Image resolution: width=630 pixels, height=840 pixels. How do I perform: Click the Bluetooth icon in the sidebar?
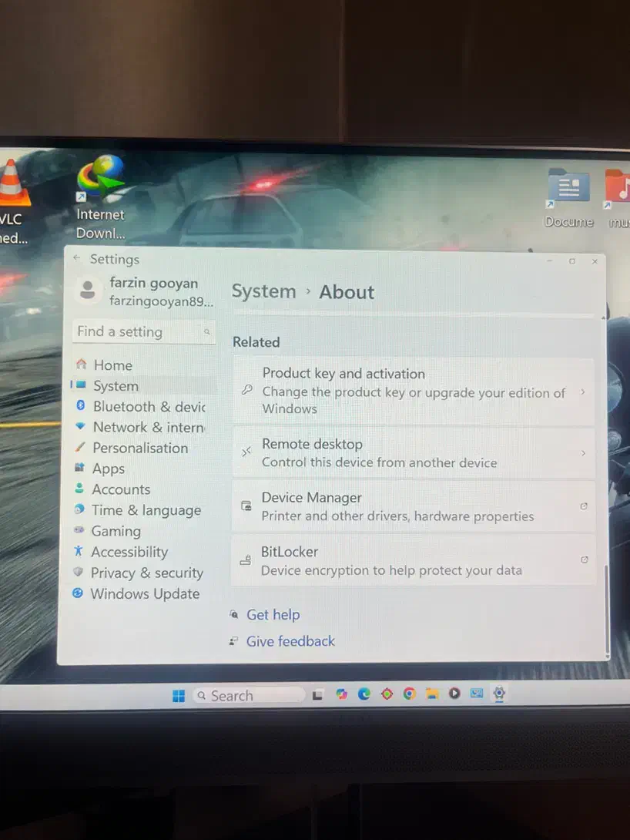(x=81, y=405)
